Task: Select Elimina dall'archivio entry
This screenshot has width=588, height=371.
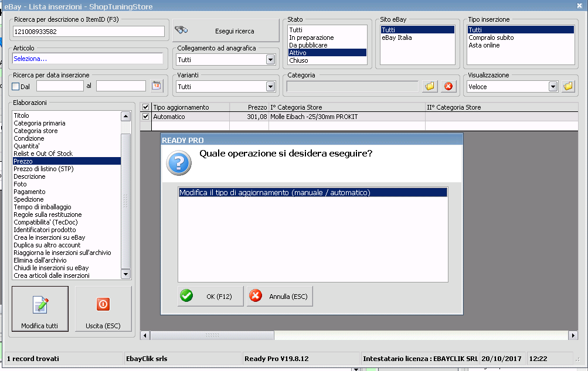Action: (x=66, y=260)
